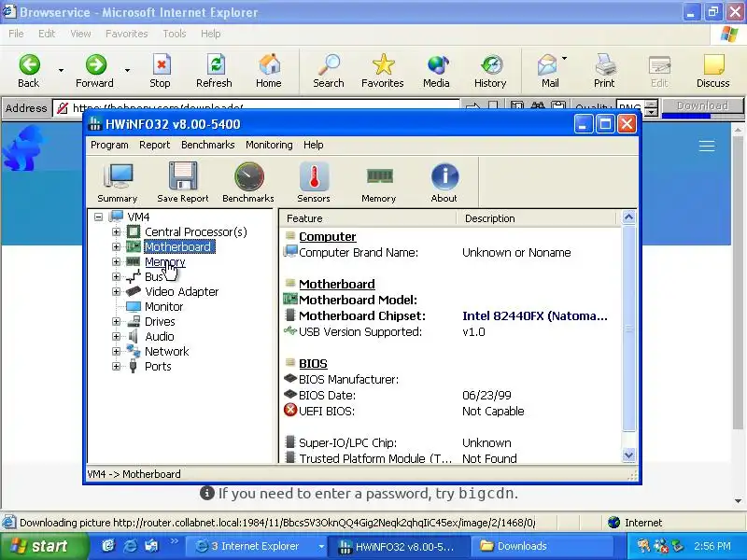Click the taskbar clock showing 2:56 PM
Screen dimensions: 747x560
click(712, 546)
